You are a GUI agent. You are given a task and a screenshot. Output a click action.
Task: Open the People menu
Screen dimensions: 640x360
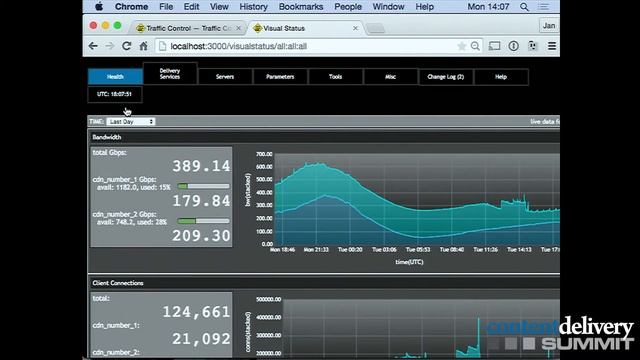pyautogui.click(x=348, y=7)
